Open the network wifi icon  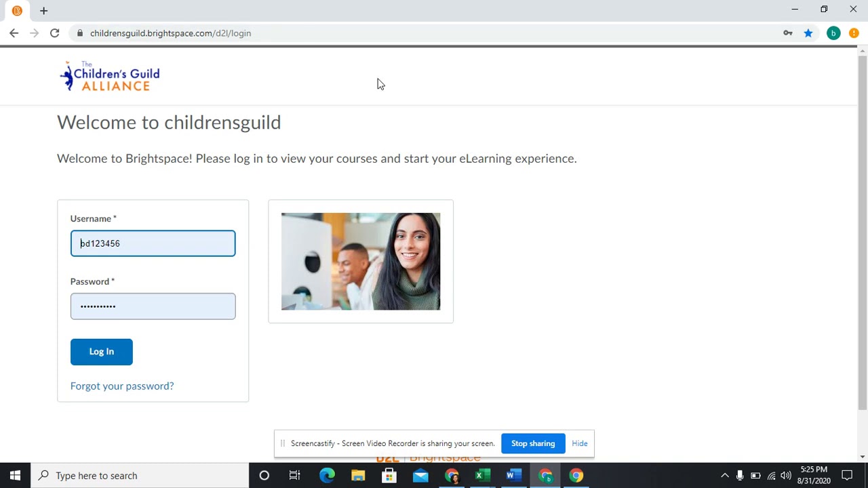[771, 476]
